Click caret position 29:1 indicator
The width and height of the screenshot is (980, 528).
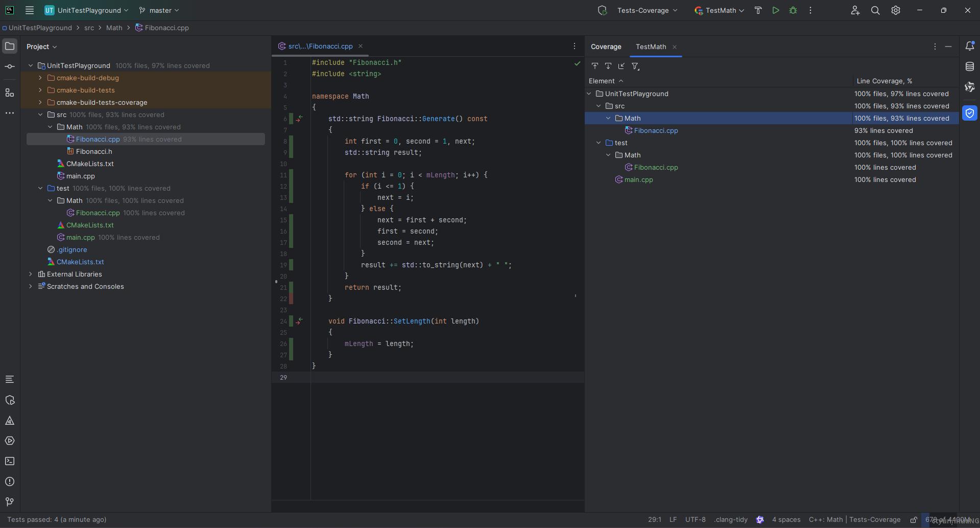pos(655,520)
